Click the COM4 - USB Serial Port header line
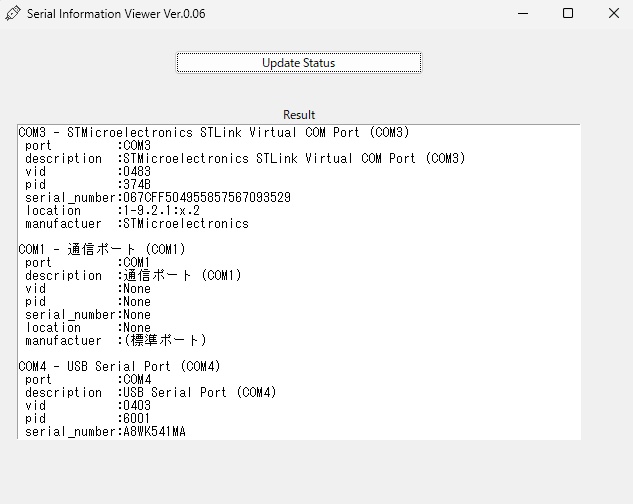633x504 pixels. (x=119, y=366)
